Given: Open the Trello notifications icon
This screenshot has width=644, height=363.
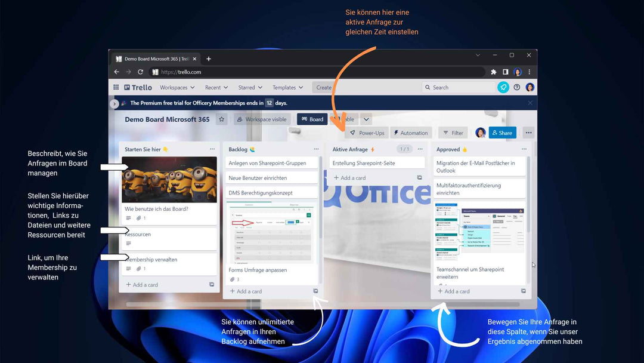Looking at the screenshot, I should point(503,87).
